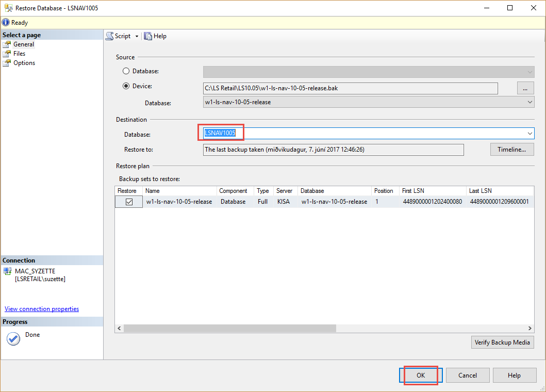Uncheck Restore checkbox for w1-ls-nav-10-05-release

tap(129, 202)
